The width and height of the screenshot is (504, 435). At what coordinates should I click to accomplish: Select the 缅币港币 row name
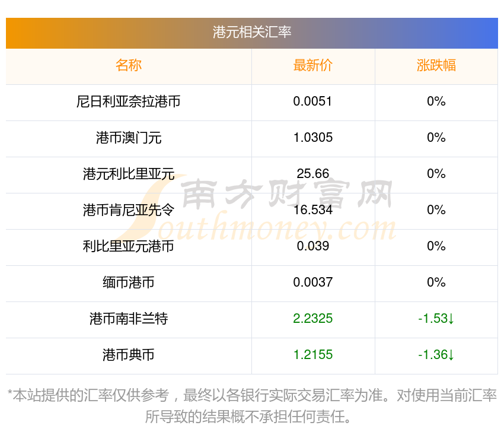pyautogui.click(x=129, y=282)
